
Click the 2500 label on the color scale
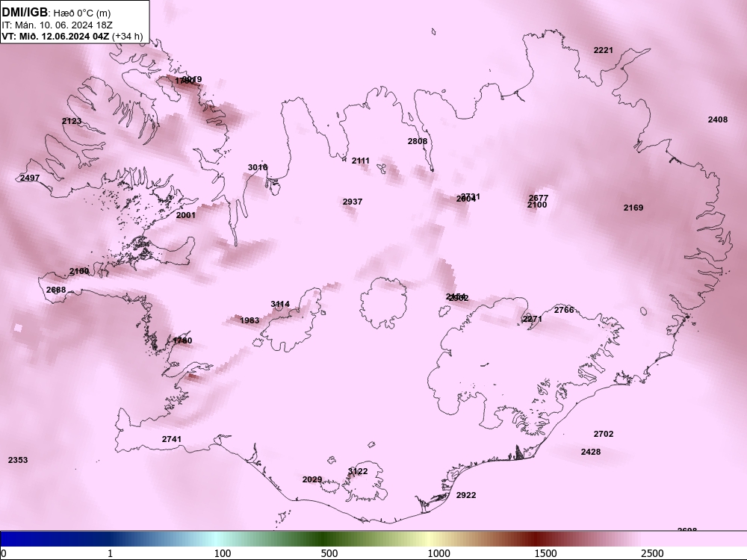652,553
